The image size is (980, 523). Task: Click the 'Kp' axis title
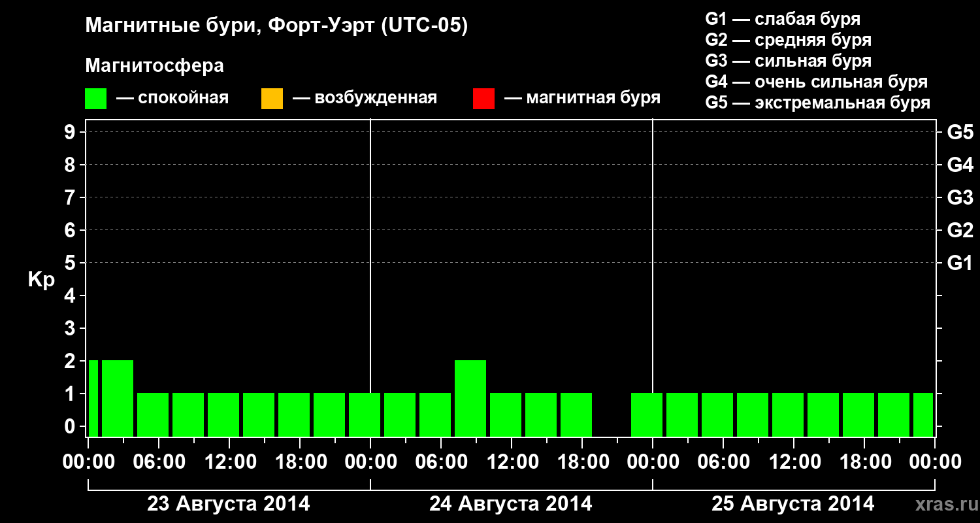pyautogui.click(x=41, y=280)
